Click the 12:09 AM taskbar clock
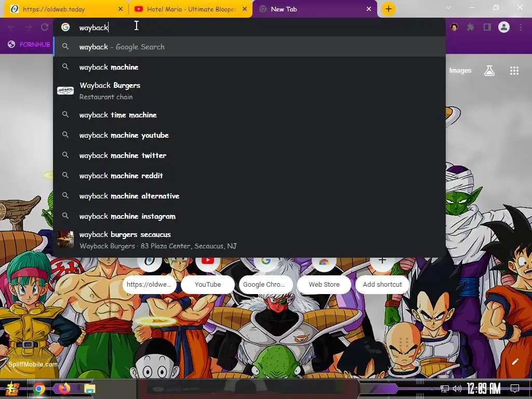Image resolution: width=532 pixels, height=399 pixels. coord(484,389)
